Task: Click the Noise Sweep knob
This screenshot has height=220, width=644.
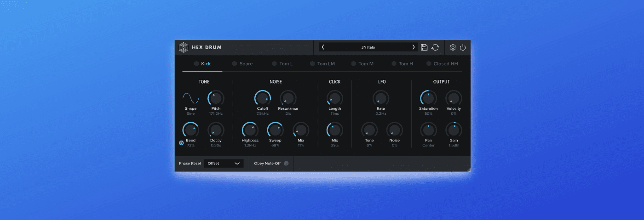Action: click(275, 130)
